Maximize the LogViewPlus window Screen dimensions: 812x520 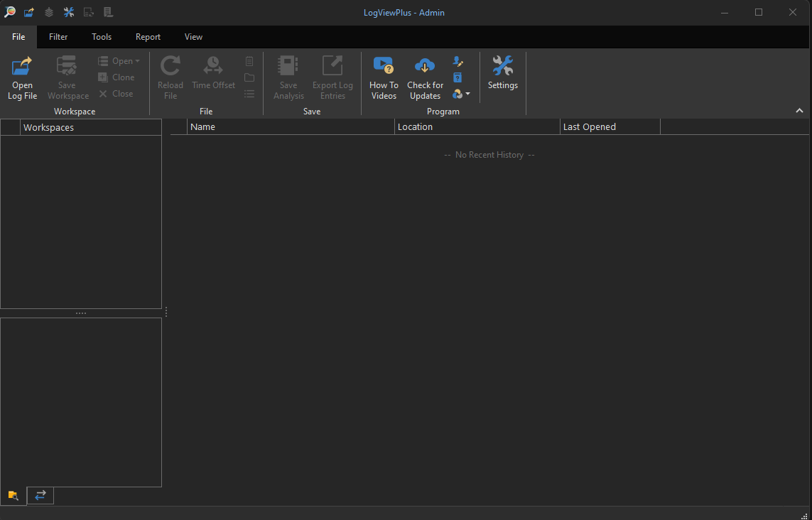coord(759,12)
